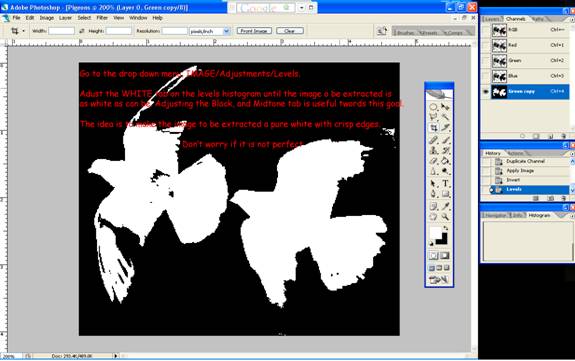Click the Jump to ImageReady icon

[x=439, y=280]
